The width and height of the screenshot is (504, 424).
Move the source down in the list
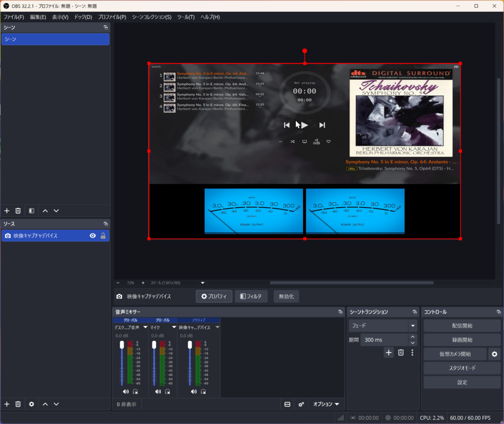click(56, 404)
